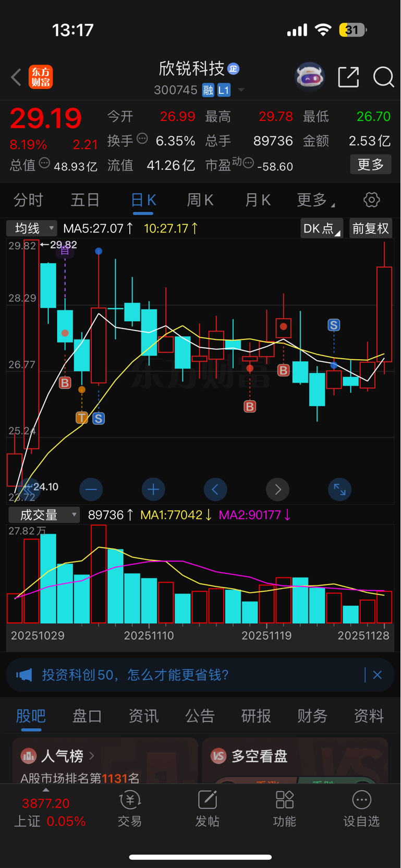Switch to the 资料 tab
This screenshot has width=401, height=868.
coord(369,716)
